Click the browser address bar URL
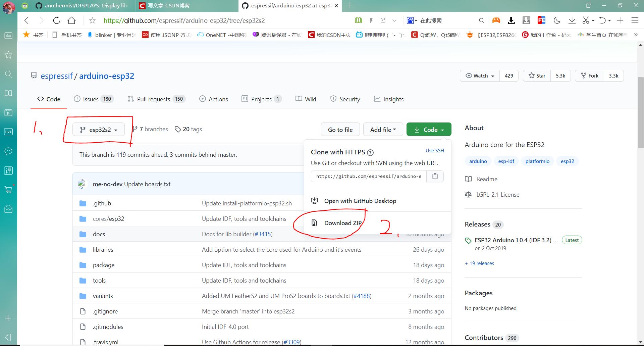The width and height of the screenshot is (644, 346). click(184, 20)
